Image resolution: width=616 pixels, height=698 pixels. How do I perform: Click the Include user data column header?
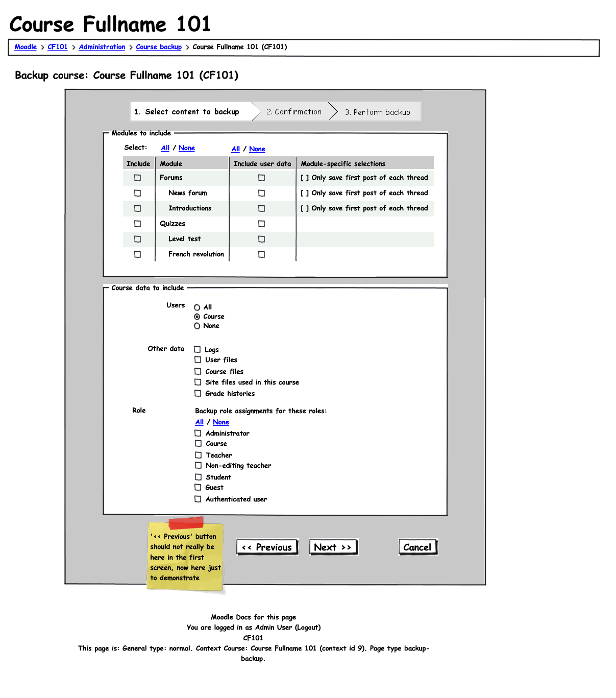point(262,163)
